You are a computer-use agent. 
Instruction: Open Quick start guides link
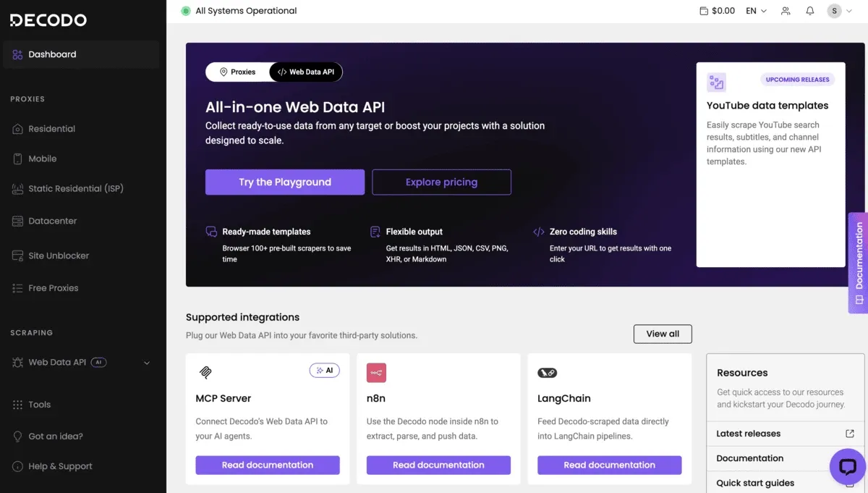(755, 483)
